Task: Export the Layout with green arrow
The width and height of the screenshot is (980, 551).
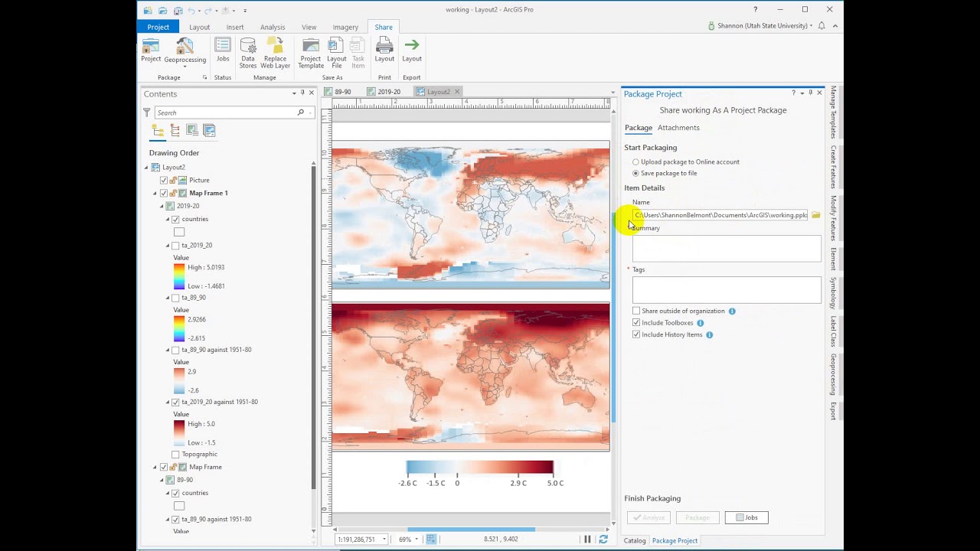Action: coord(412,51)
